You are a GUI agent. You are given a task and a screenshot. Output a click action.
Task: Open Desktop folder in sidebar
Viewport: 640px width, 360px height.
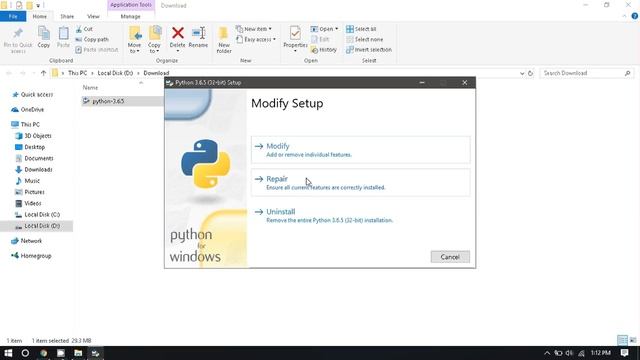pos(34,147)
